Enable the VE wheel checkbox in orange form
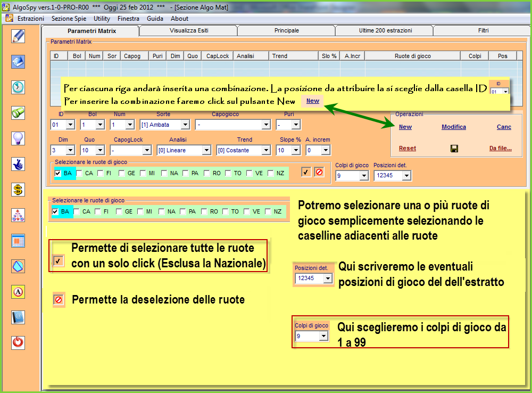 [x=250, y=173]
